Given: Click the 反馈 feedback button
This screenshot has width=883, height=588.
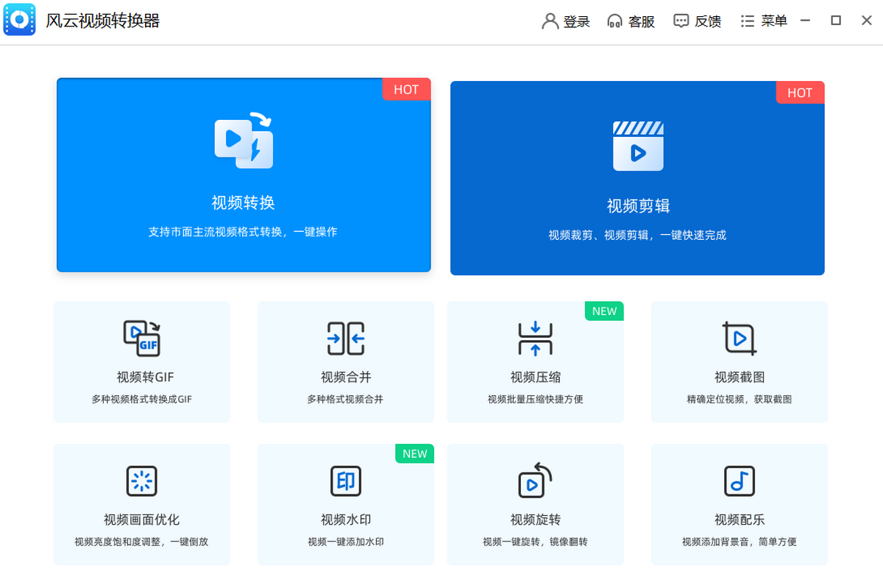Looking at the screenshot, I should (697, 21).
